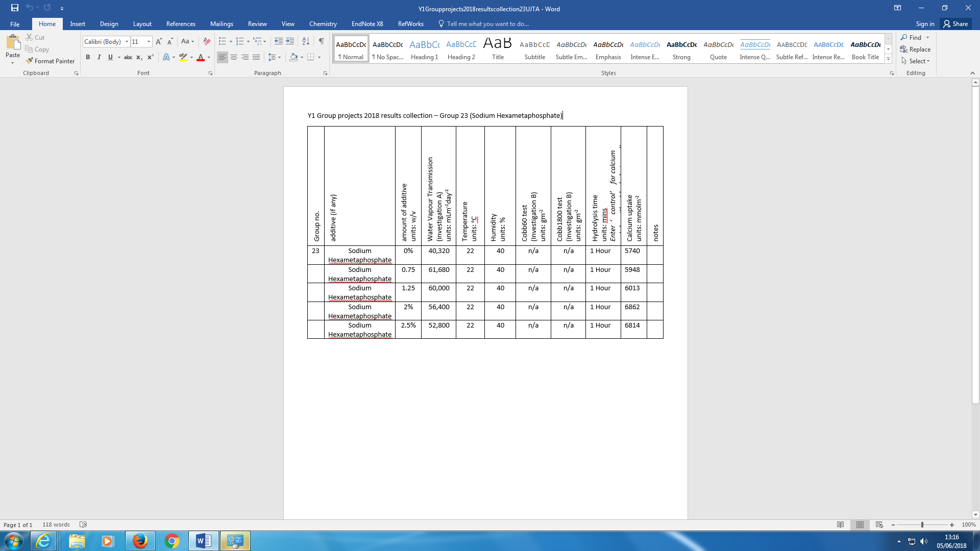Apply the Heading 1 style

424,49
